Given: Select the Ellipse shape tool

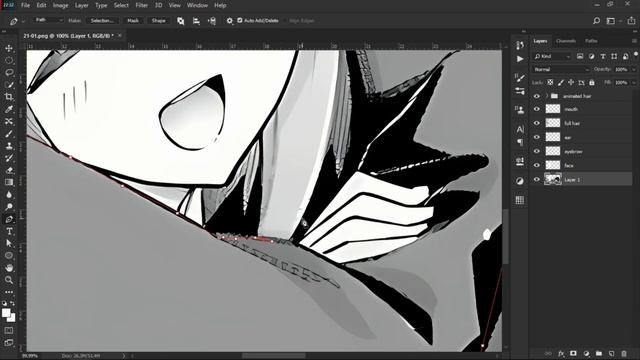Looking at the screenshot, I should (9, 256).
